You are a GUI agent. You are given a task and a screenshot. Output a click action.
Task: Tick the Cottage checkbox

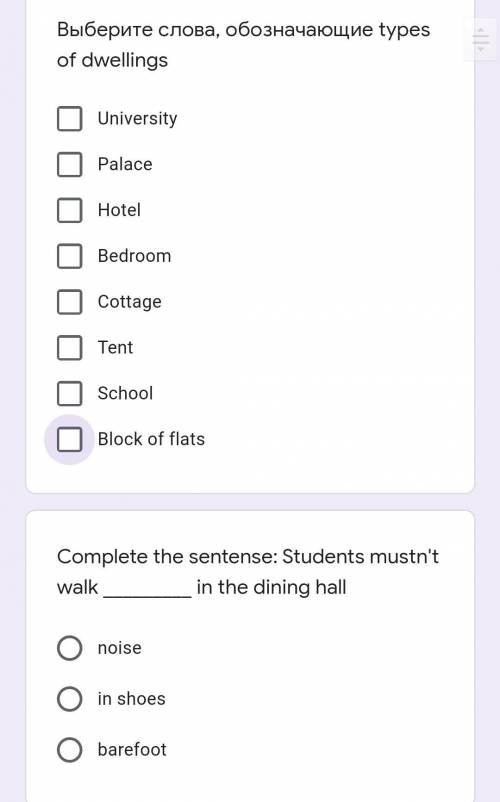pos(70,302)
